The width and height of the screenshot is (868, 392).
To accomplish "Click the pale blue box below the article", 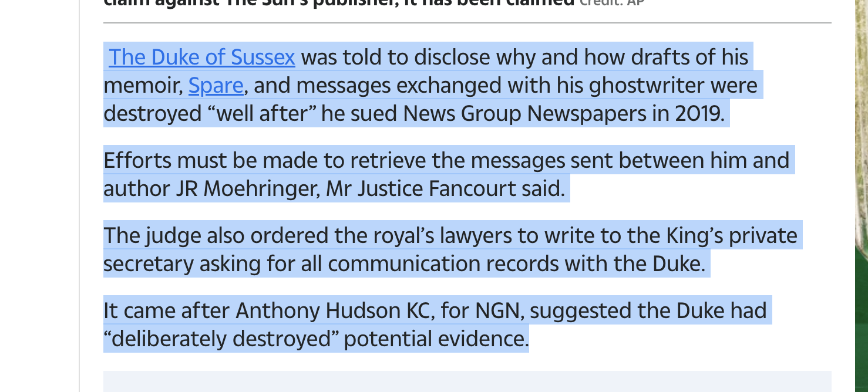I will 467,381.
